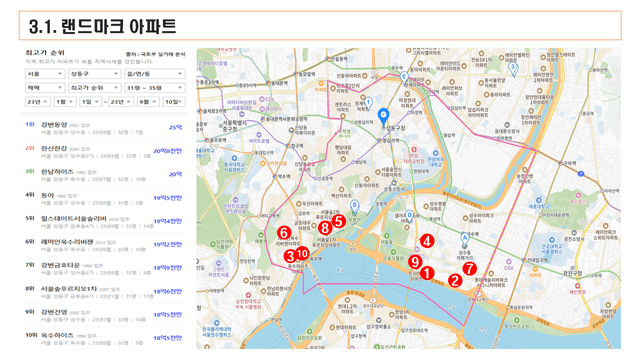Screen dimensions: 640x360
Task: Open the 10일 end day dropdown
Action: point(174,102)
